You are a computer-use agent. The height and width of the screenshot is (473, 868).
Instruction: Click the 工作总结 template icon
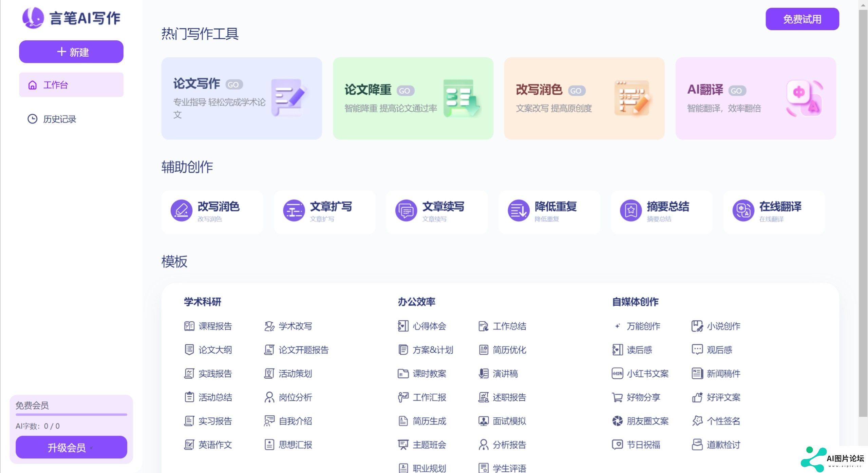tap(483, 326)
